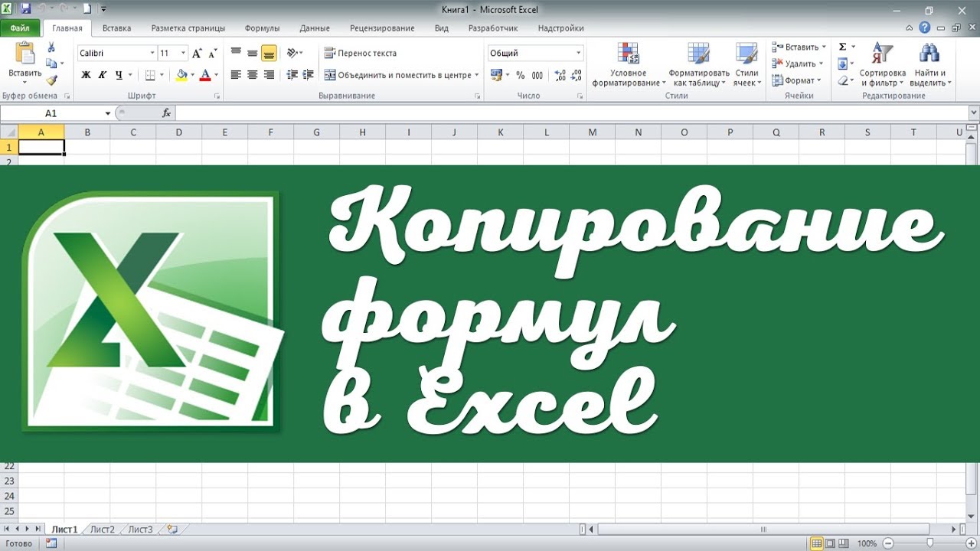Image resolution: width=980 pixels, height=551 pixels.
Task: Open Help with the question mark icon
Action: (x=925, y=28)
